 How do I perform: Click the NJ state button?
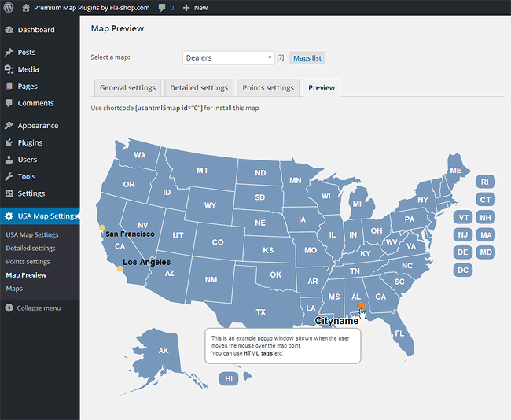pyautogui.click(x=463, y=235)
